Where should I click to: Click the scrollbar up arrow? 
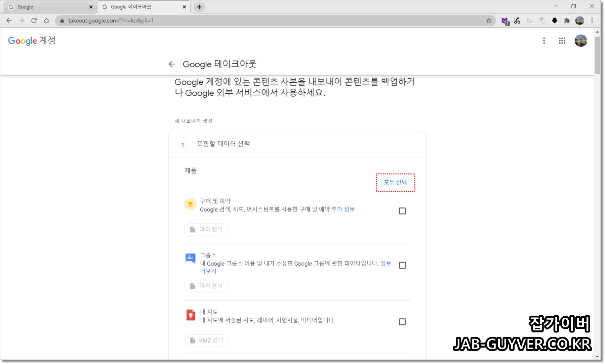(597, 32)
